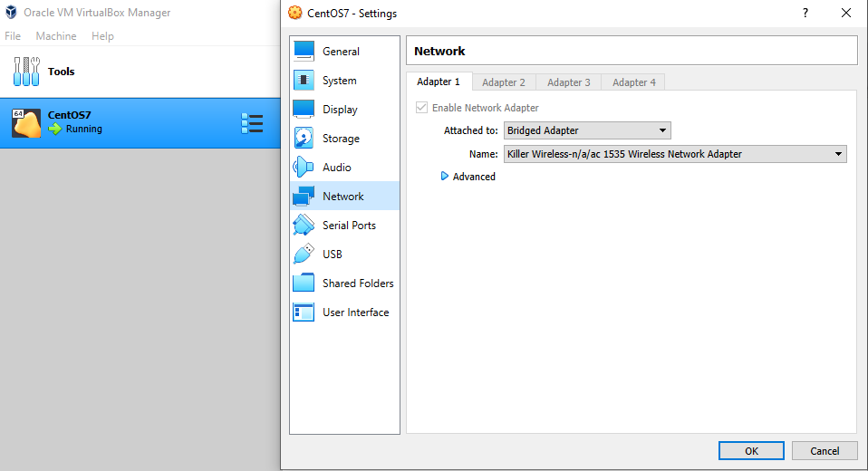Click the VirtualBox Manager title icon

click(x=11, y=12)
